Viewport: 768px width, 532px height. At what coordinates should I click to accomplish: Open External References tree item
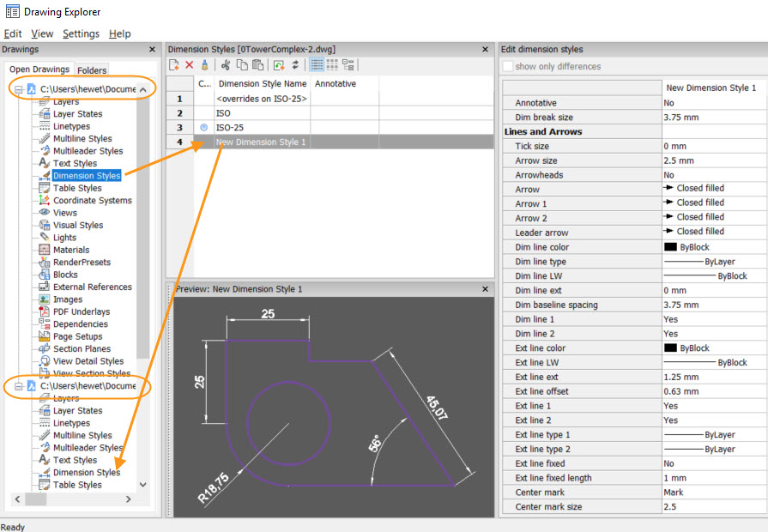tap(93, 287)
